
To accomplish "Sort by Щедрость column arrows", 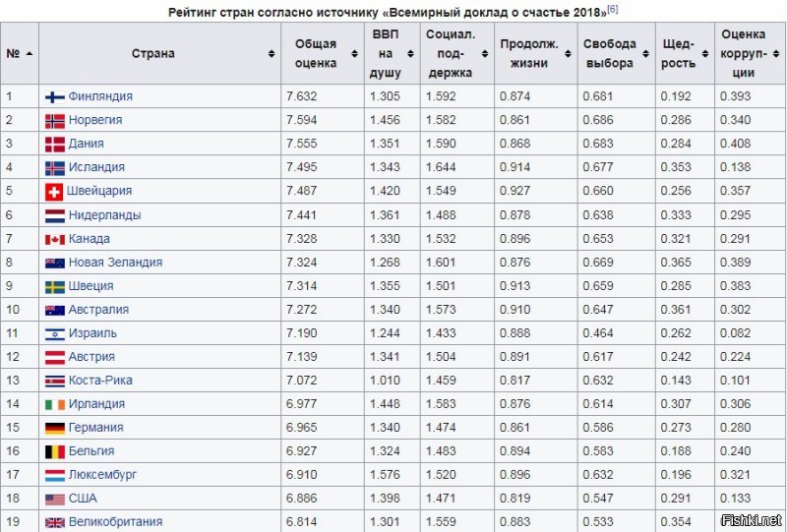I will tap(704, 54).
